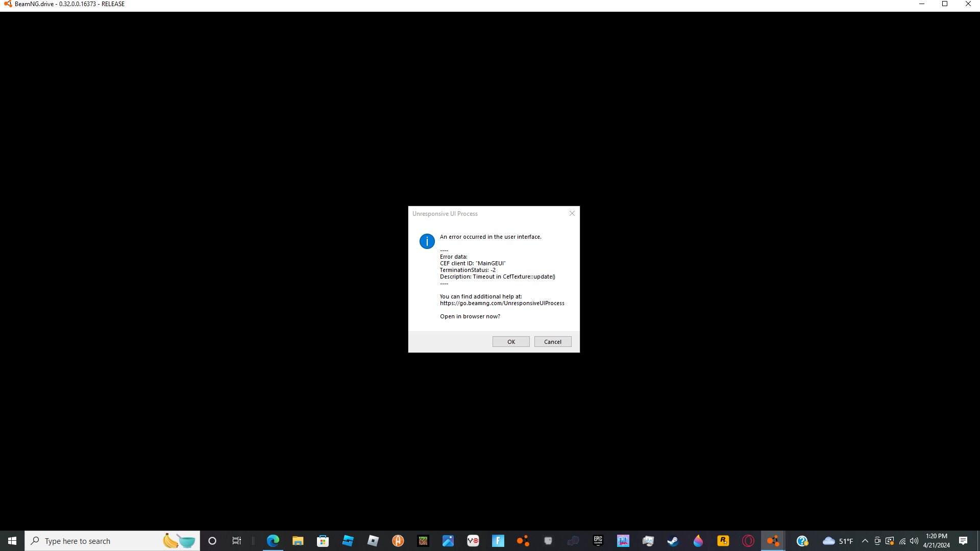
Task: Launch Roblox Player from taskbar
Action: (373, 541)
